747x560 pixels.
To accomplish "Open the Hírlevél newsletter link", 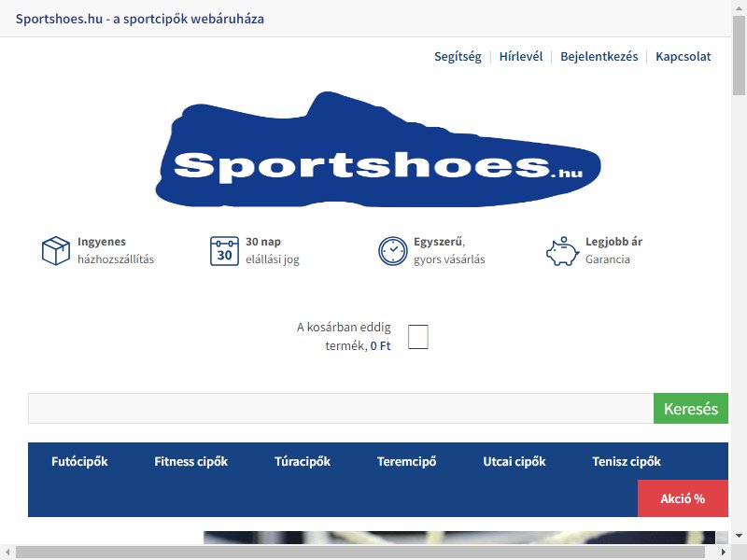I will 521,56.
